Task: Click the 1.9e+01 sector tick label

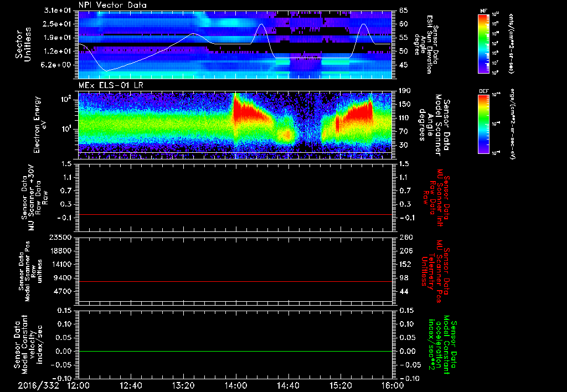Action: coord(58,38)
